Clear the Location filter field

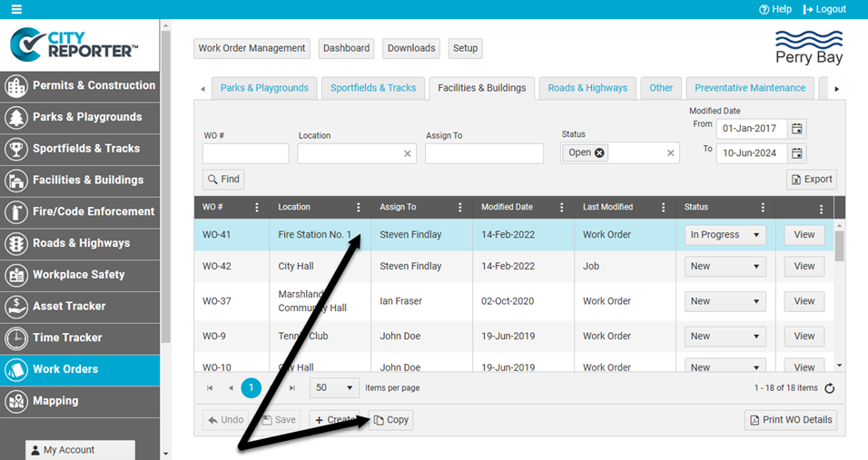[408, 154]
